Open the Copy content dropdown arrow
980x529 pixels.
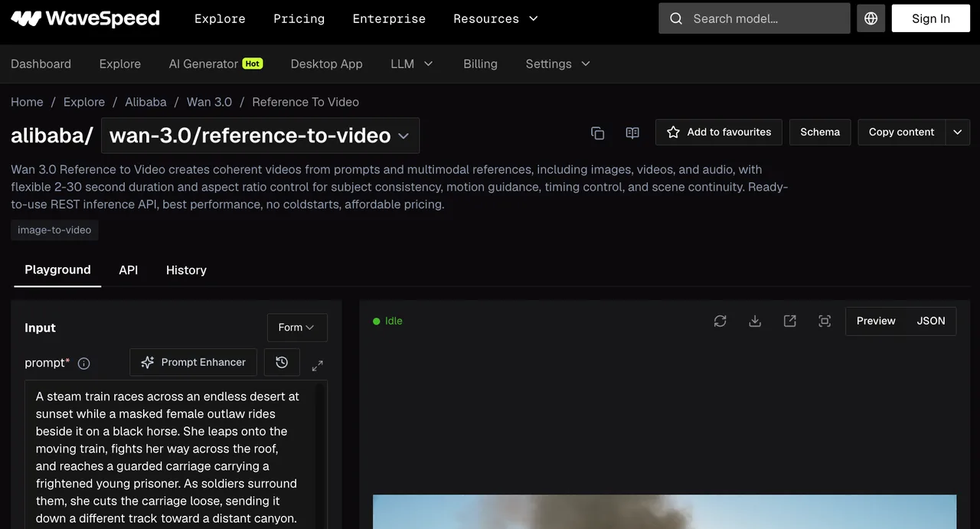pos(958,132)
